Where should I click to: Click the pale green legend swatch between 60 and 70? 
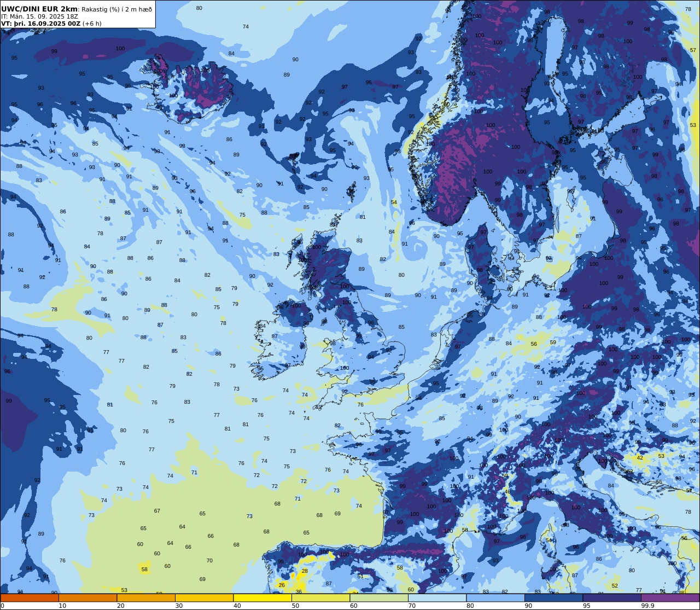point(379,598)
